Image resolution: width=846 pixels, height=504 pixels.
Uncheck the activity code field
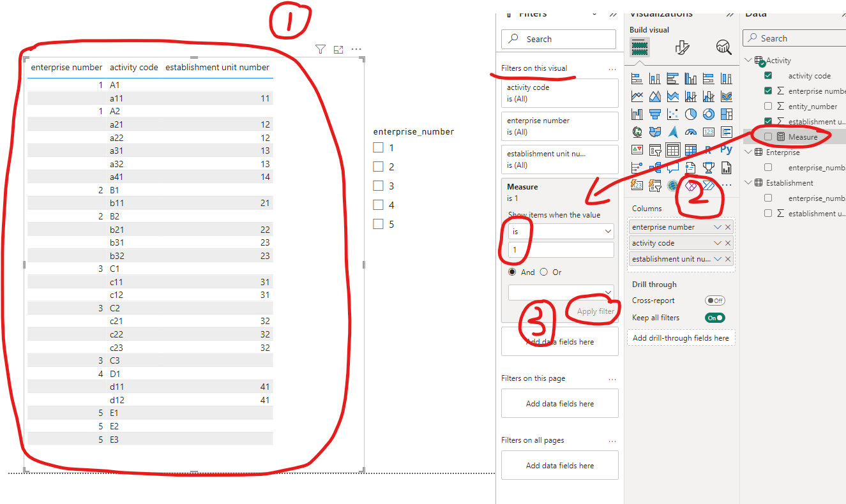click(768, 75)
